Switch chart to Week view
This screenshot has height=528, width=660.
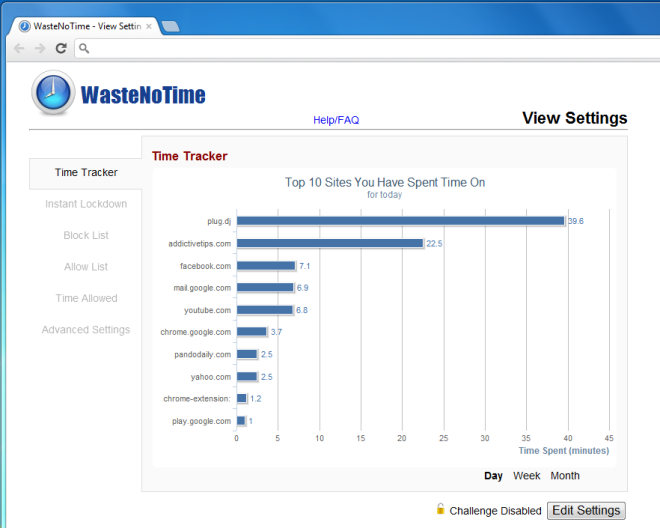pos(527,476)
